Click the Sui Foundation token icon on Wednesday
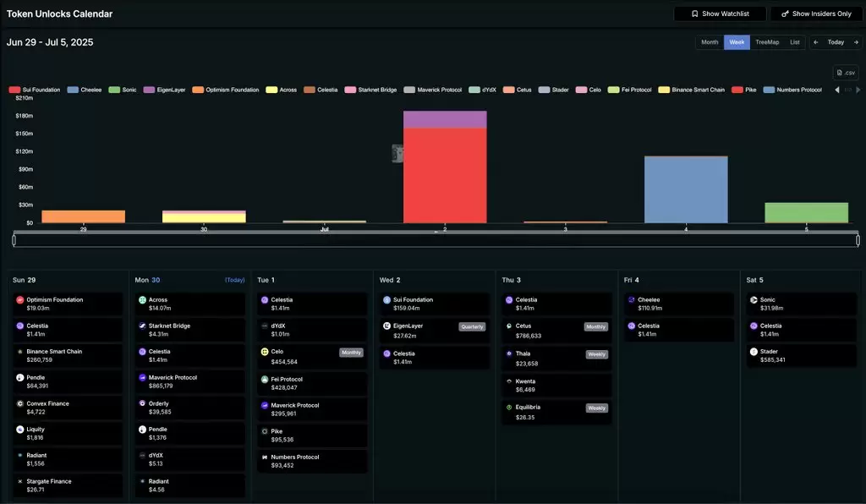The width and height of the screenshot is (866, 504). click(386, 299)
